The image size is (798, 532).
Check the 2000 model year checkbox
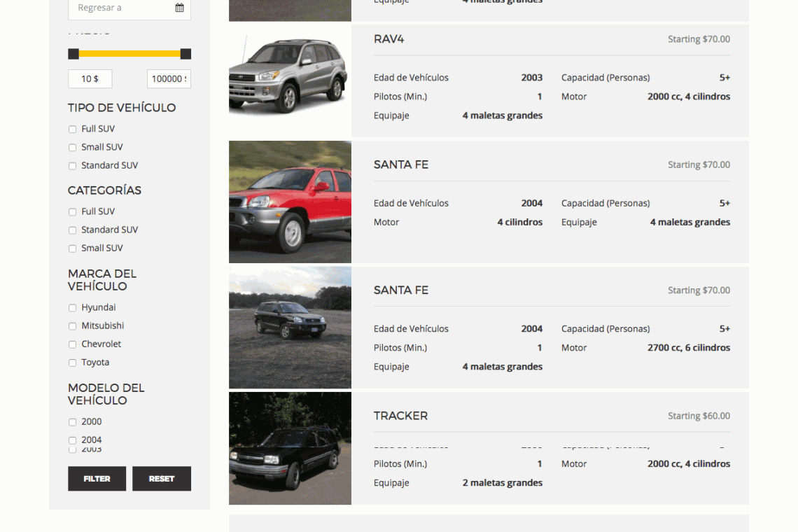point(72,422)
